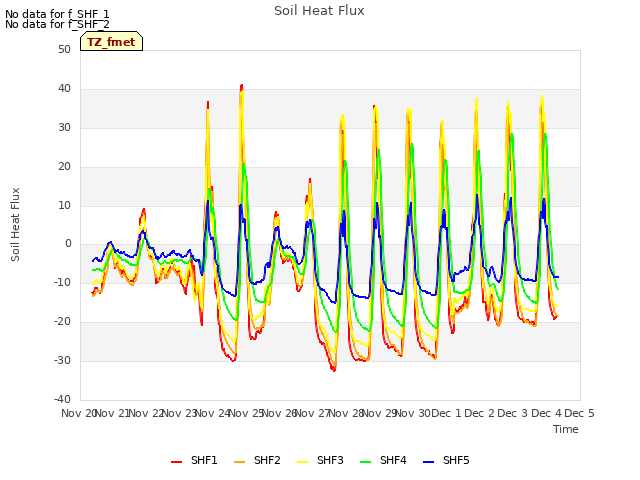Screen dimensions: 640x480
Task: Click the Nov 20 x-axis tick label
Action: click(x=78, y=413)
